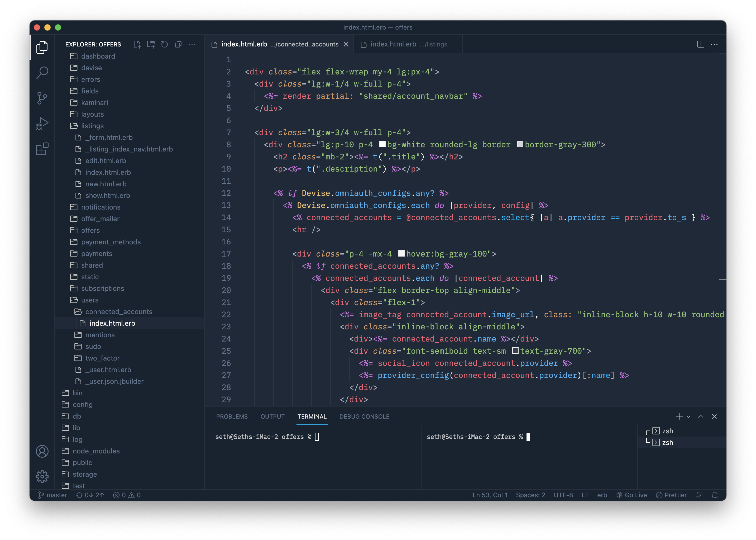Click the bg-white color swatch in code

click(382, 144)
